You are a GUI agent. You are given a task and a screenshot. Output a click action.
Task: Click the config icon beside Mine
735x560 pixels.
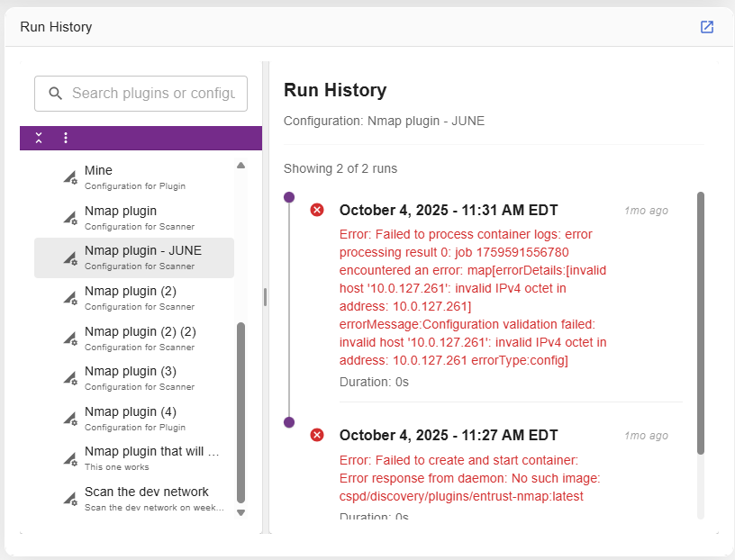coord(69,177)
